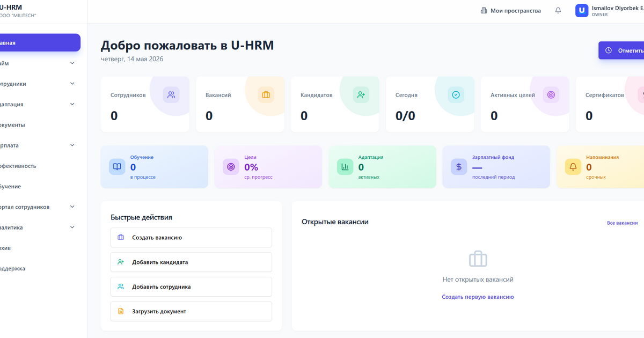Click the последний период text
Screen dimensions: 644x338
pyautogui.click(x=493, y=177)
